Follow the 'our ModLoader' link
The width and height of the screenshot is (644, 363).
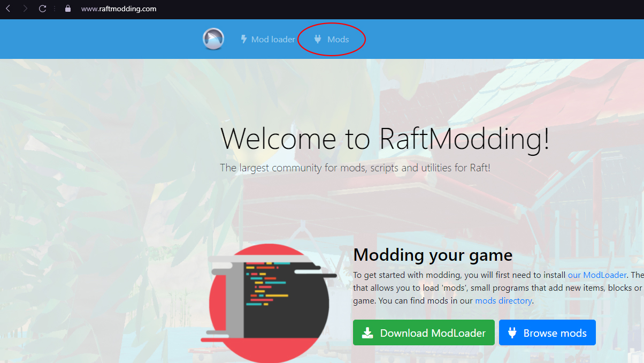point(597,275)
